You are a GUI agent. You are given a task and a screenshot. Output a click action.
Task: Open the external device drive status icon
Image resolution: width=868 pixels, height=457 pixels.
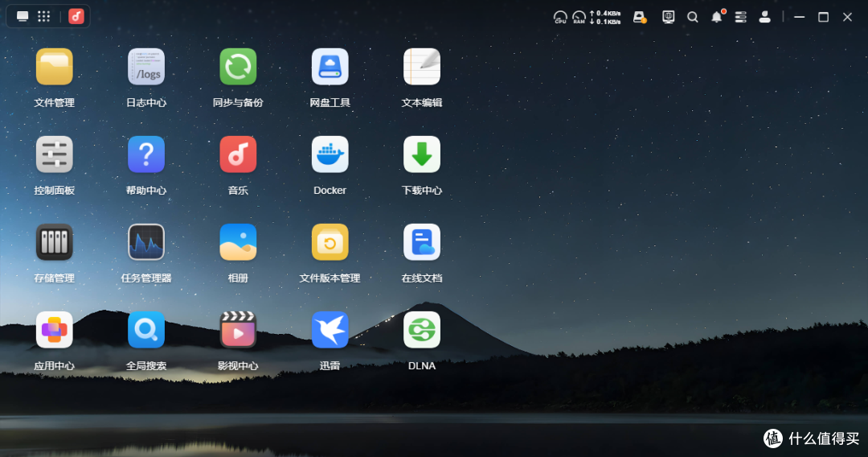[640, 17]
